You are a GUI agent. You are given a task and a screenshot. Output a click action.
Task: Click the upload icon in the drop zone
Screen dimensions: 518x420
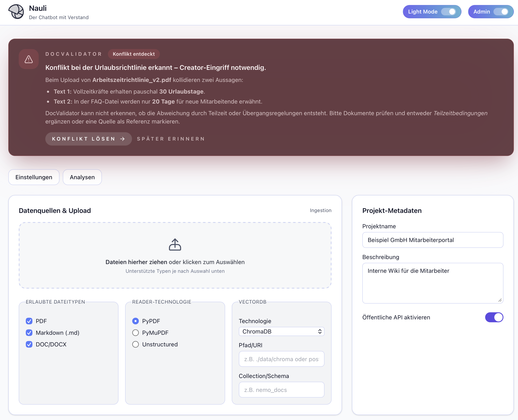pos(175,245)
